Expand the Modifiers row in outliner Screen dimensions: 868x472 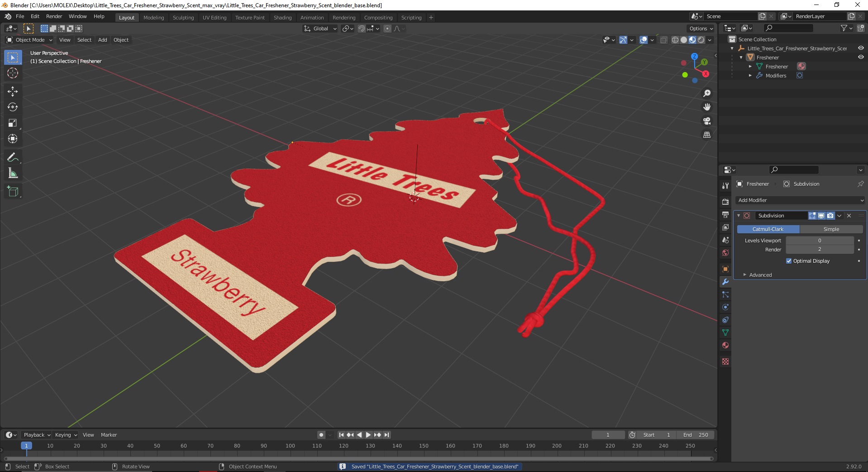pos(750,76)
